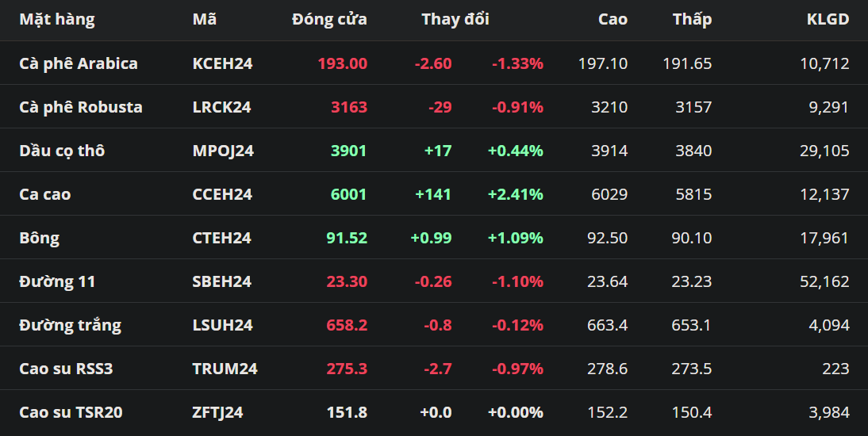Open Đường trắng commodity details

70,325
